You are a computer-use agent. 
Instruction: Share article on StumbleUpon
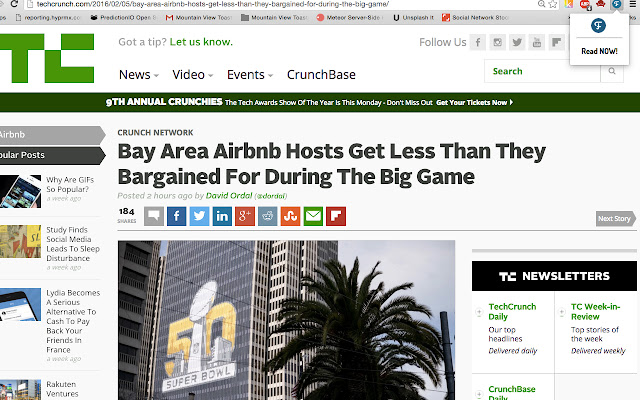coord(291,216)
